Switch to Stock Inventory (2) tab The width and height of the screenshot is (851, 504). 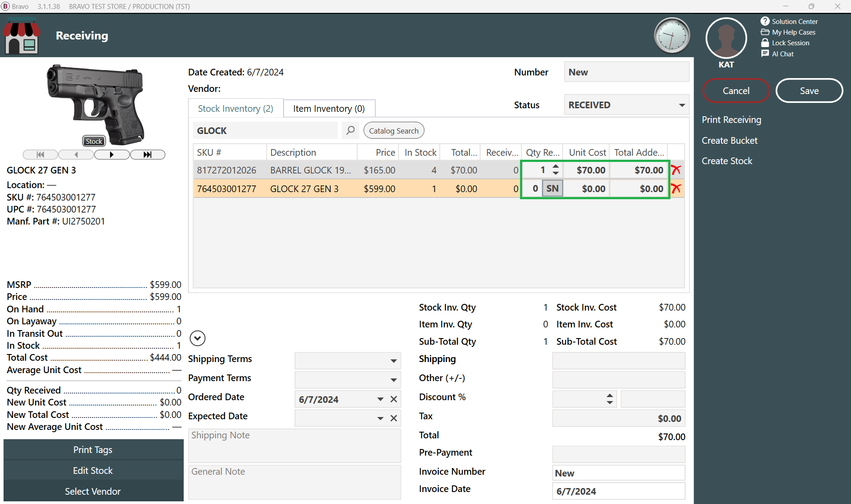click(236, 109)
